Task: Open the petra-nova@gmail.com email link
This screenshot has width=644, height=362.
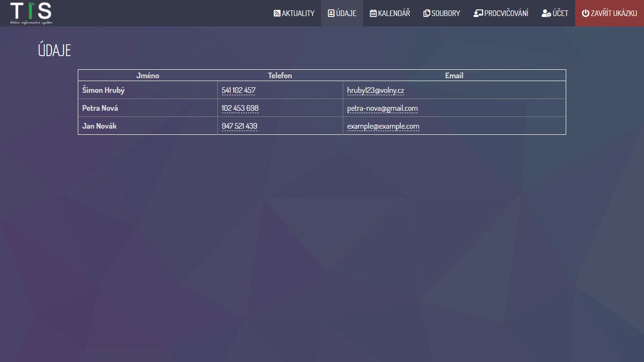Action: coord(382,108)
